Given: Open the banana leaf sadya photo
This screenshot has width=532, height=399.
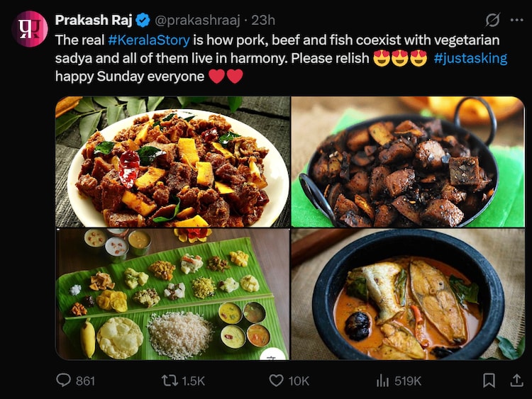Looking at the screenshot, I should pos(172,294).
